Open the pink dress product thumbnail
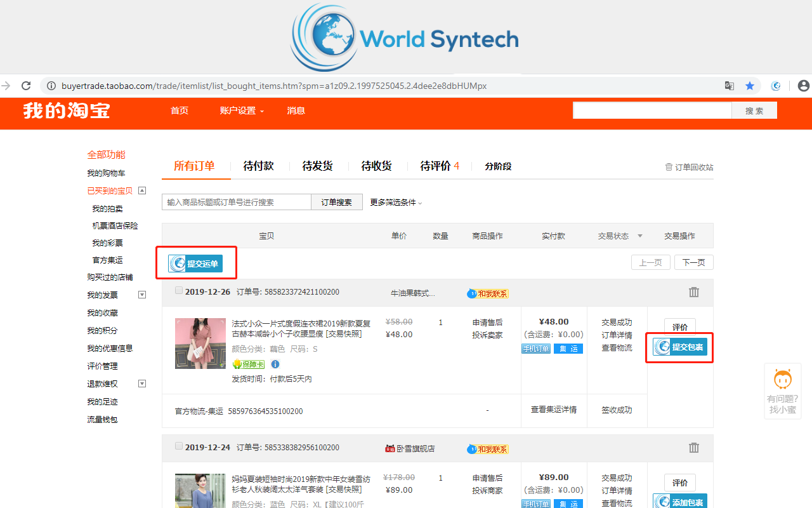 point(200,344)
